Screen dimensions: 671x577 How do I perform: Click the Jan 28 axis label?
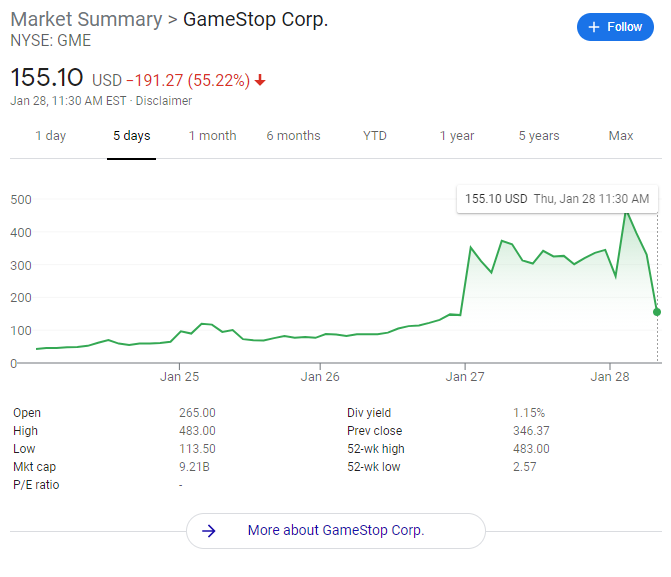tap(610, 377)
